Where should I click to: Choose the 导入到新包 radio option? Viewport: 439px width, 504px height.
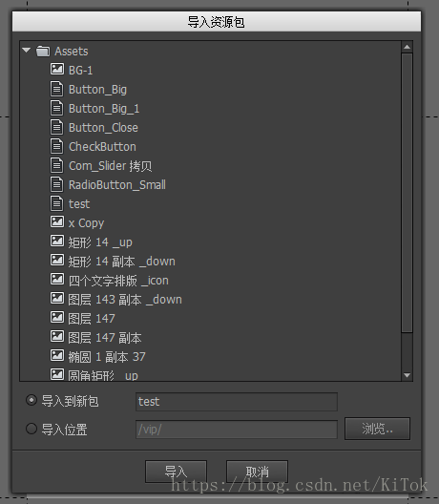point(31,400)
